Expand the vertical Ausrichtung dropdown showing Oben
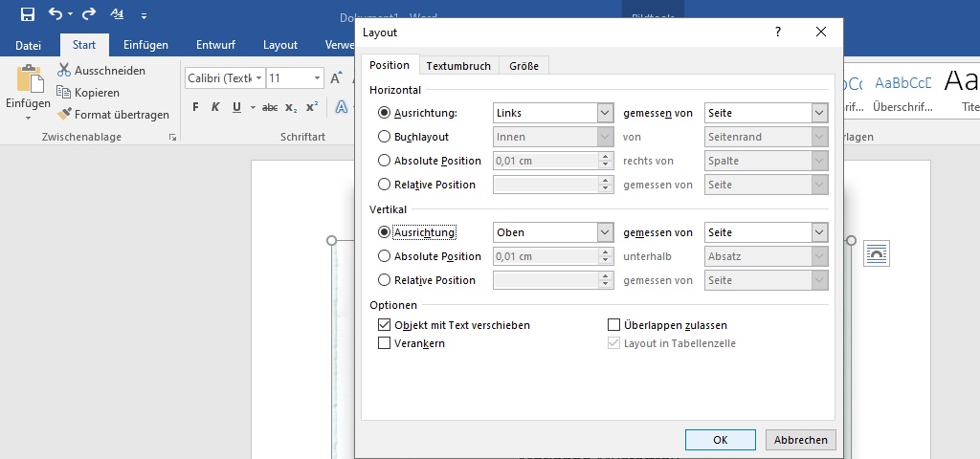The width and height of the screenshot is (980, 459). coord(604,232)
